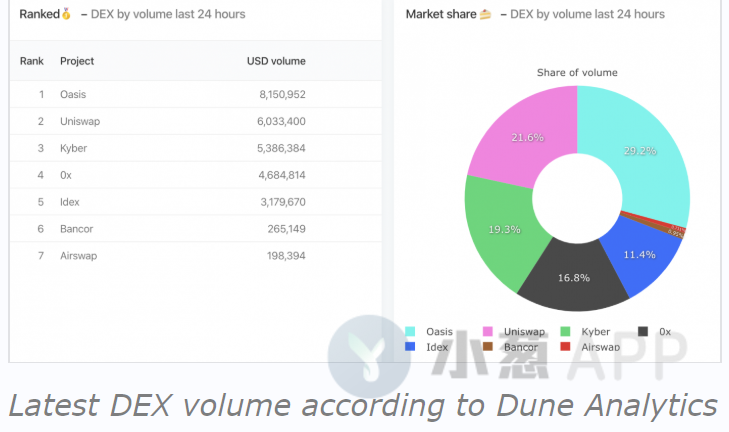Image resolution: width=729 pixels, height=432 pixels.
Task: Select the Kyber project row name
Action: click(73, 148)
